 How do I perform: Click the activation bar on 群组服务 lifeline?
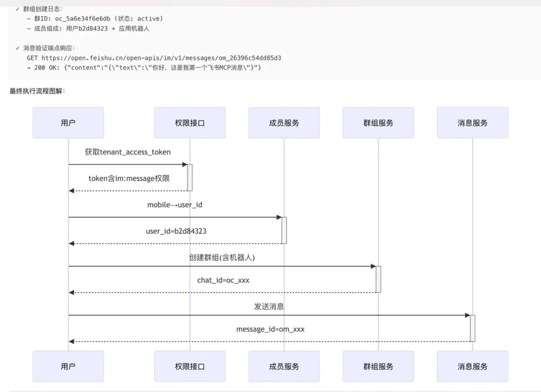click(378, 279)
